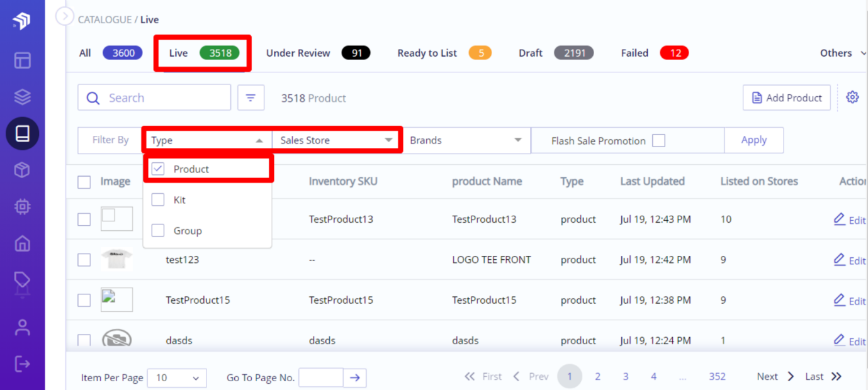Switch to the Live tab
Viewport: 868px width, 390px height.
(203, 53)
